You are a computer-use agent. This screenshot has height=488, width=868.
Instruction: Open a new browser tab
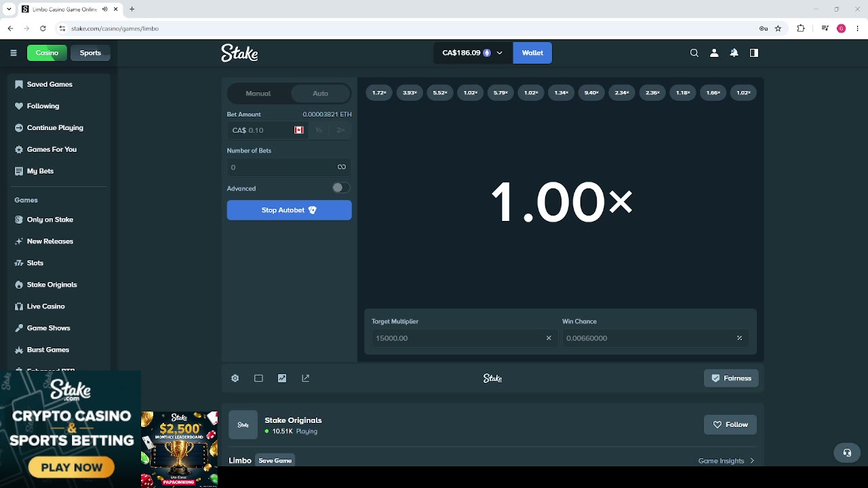click(132, 9)
